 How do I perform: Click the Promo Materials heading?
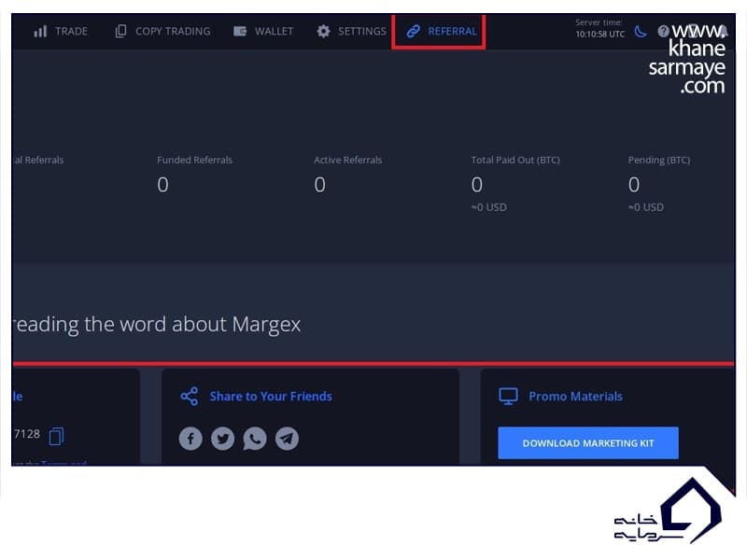click(575, 396)
